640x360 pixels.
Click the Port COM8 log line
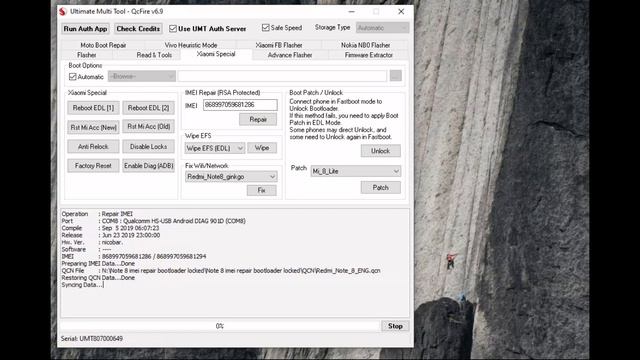[x=153, y=221]
